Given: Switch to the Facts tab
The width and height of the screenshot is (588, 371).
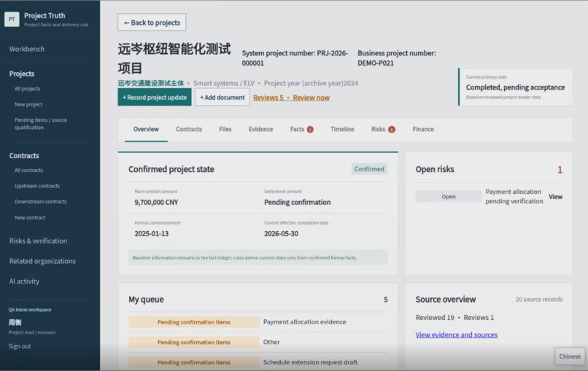Looking at the screenshot, I should pyautogui.click(x=297, y=129).
